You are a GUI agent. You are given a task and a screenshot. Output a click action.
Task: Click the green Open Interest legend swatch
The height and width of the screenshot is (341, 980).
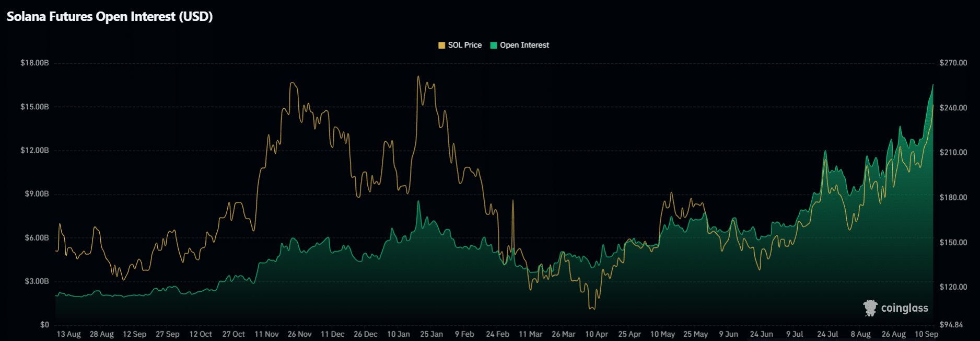[x=494, y=46]
